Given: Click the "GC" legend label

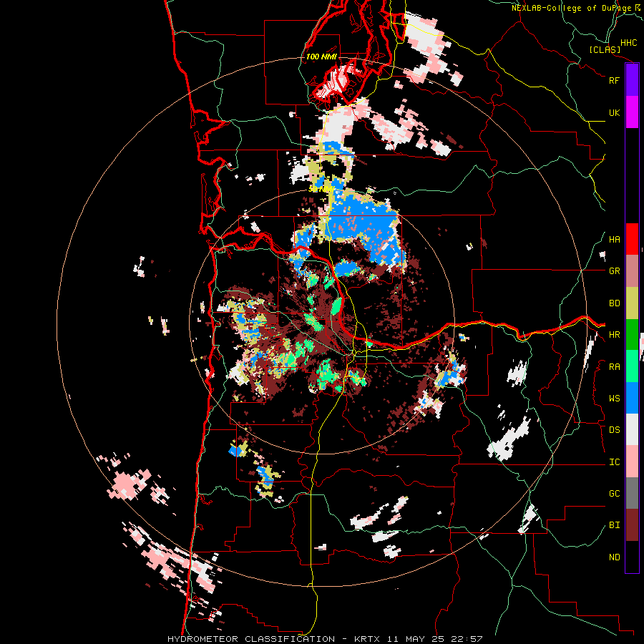Looking at the screenshot, I should pos(614,493).
